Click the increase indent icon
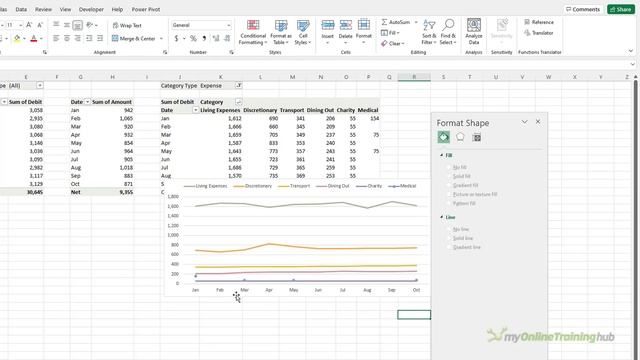The image size is (640, 360). 100,38
